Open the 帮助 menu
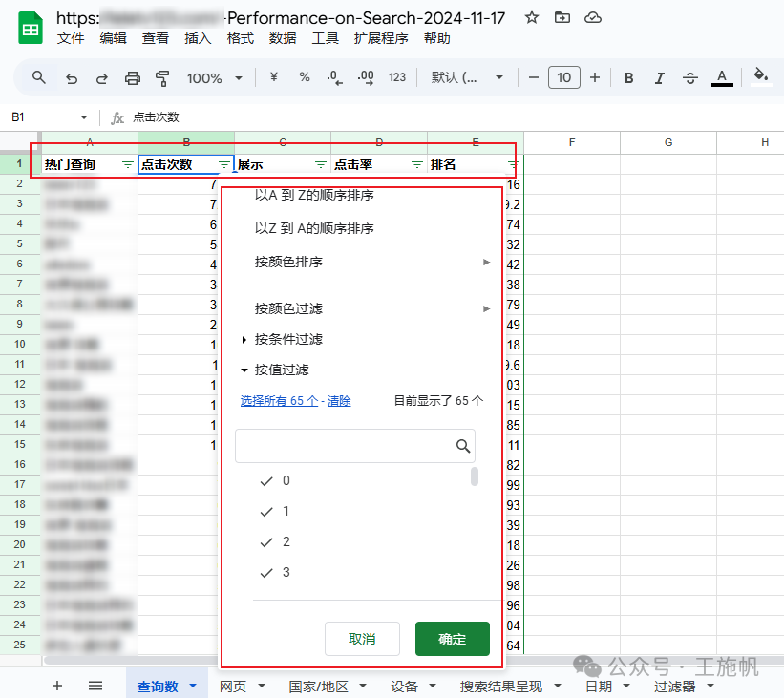Screen dimensions: 784x698 [437, 38]
